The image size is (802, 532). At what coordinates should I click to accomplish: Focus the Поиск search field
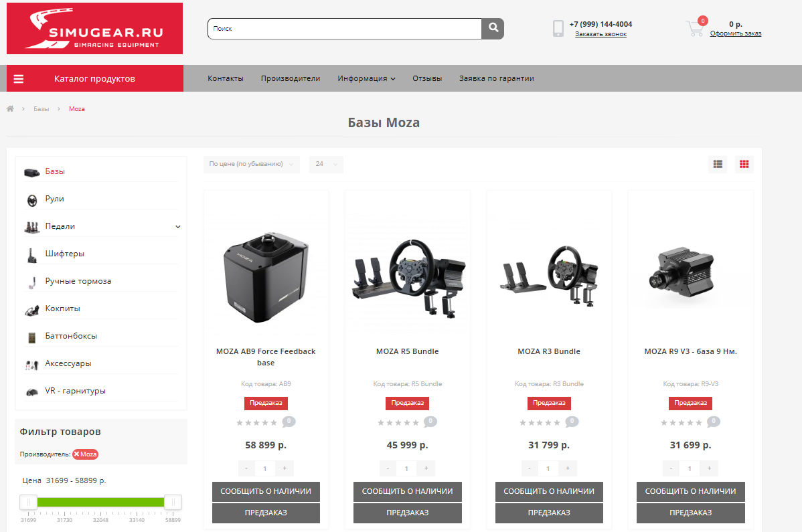click(x=345, y=29)
